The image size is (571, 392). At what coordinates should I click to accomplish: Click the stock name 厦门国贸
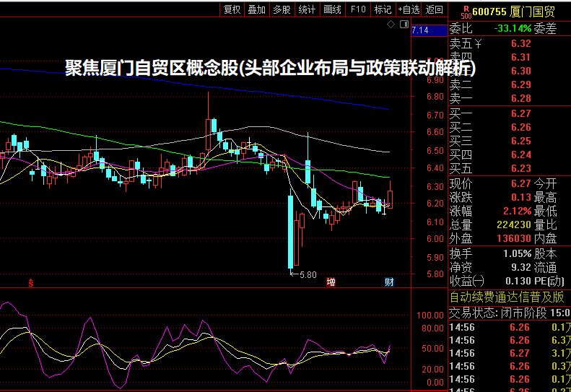(533, 12)
